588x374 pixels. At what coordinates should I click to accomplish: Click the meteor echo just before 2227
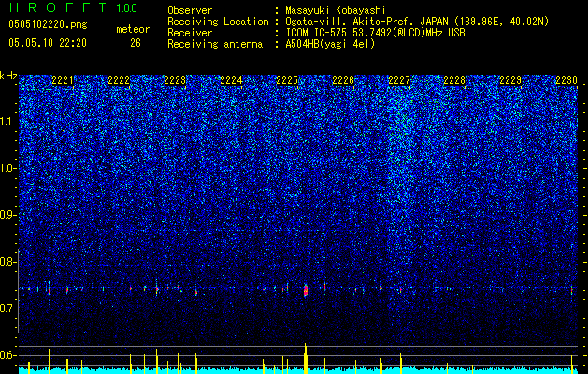(x=380, y=288)
